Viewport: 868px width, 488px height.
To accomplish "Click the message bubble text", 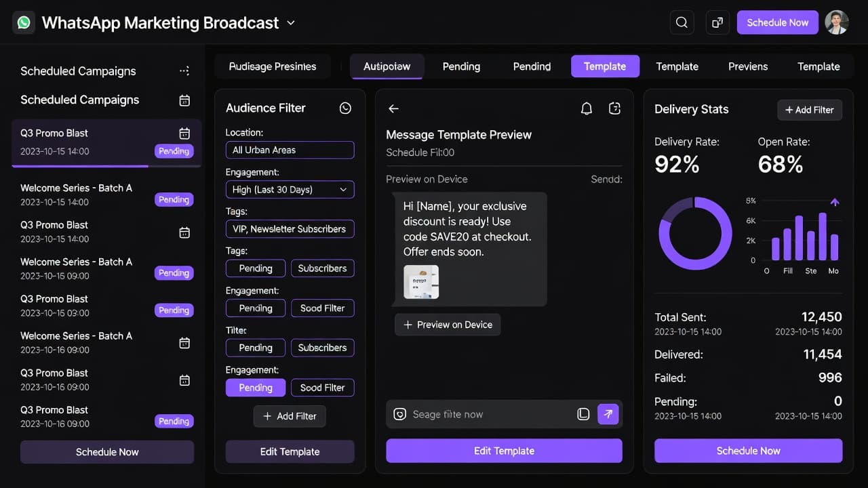I will click(x=467, y=228).
